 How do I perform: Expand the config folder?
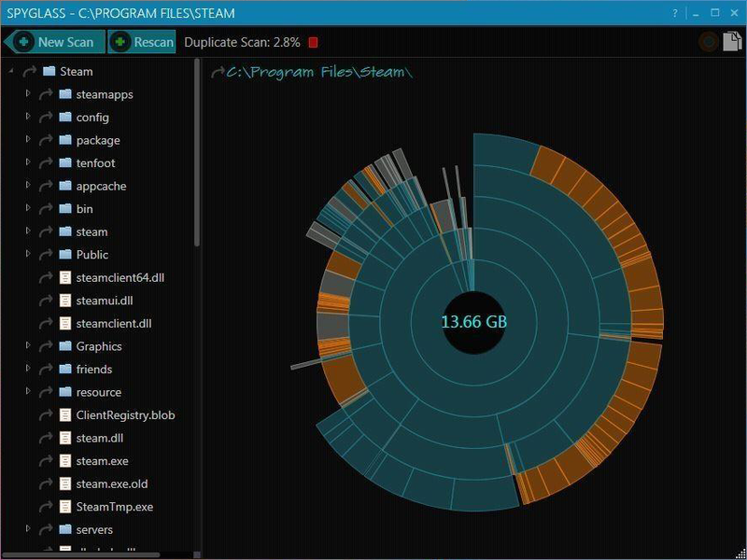[x=28, y=116]
